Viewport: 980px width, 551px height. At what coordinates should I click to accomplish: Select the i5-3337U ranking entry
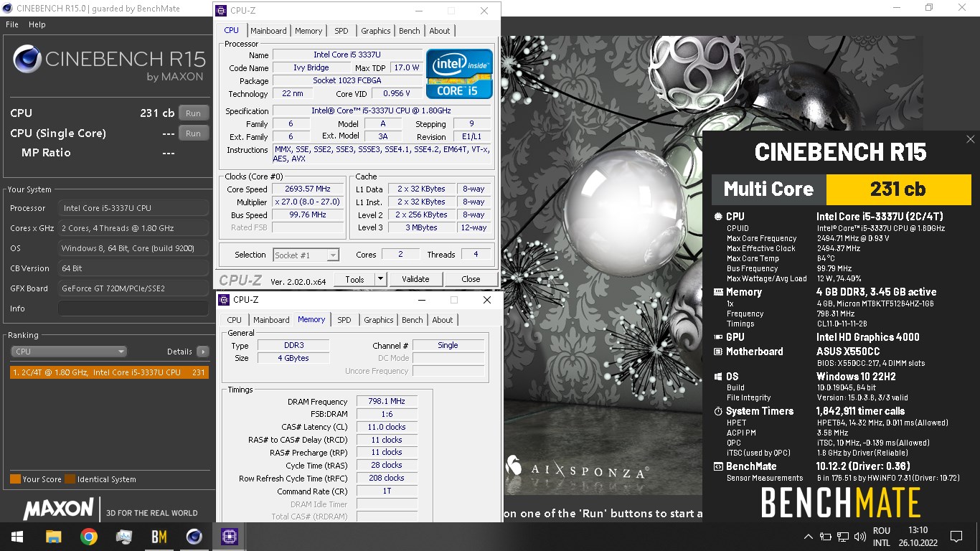[x=108, y=372]
